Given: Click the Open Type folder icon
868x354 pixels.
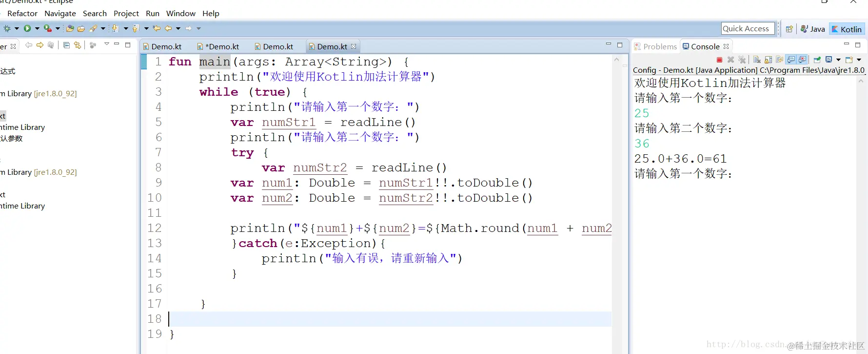Looking at the screenshot, I should (x=81, y=29).
